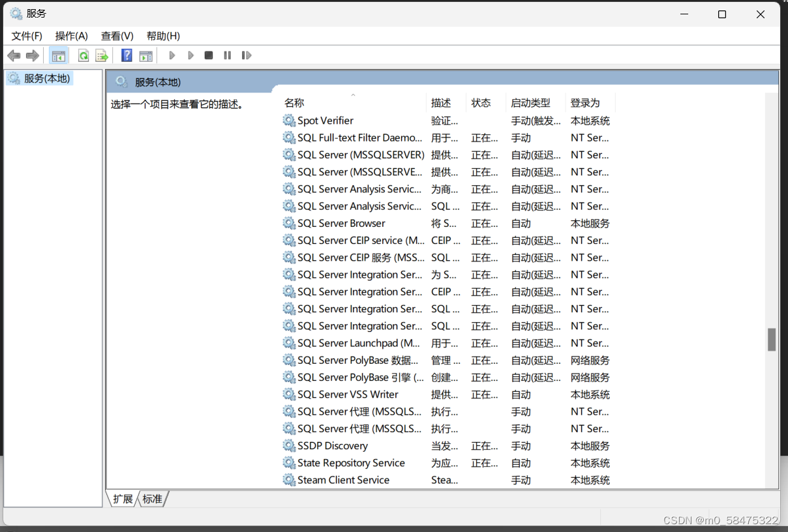
Task: Open the 查看(V) menu
Action: (x=116, y=36)
